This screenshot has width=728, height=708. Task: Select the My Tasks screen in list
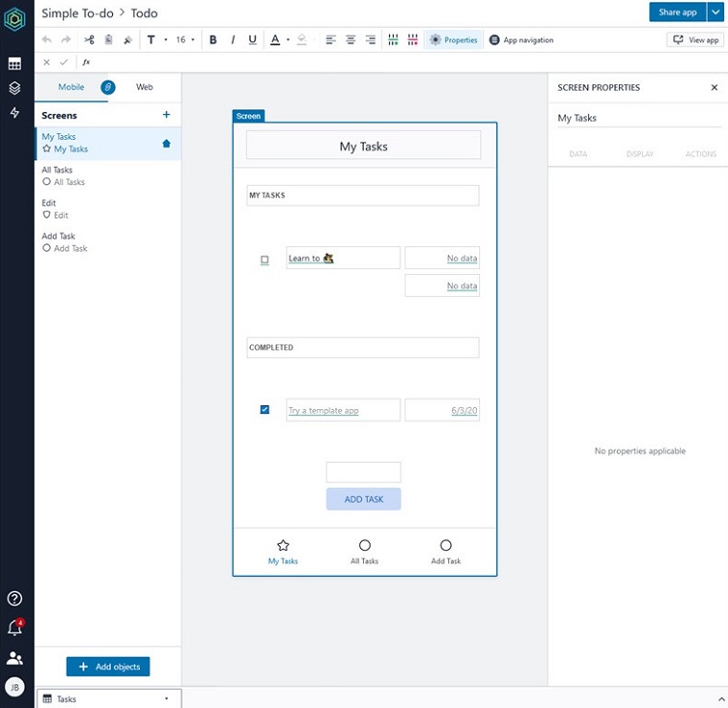tap(107, 143)
